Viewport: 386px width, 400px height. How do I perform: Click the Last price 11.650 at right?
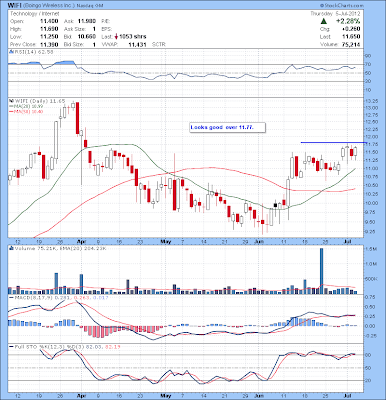point(351,37)
